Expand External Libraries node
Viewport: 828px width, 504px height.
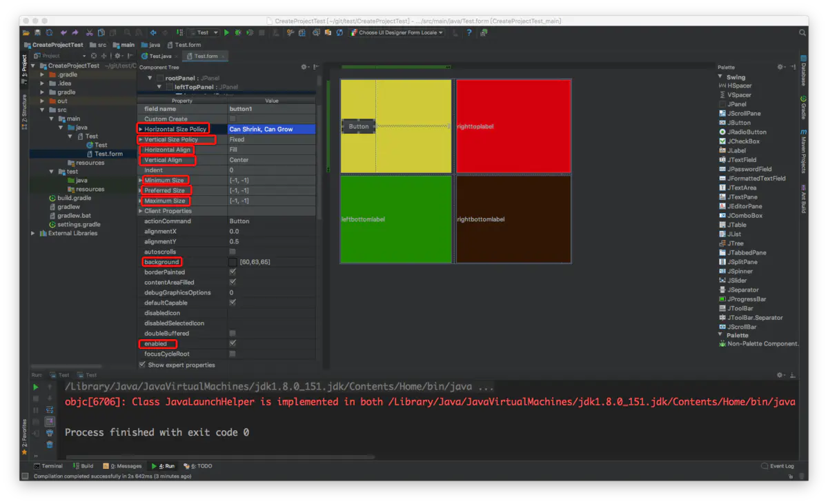(33, 233)
